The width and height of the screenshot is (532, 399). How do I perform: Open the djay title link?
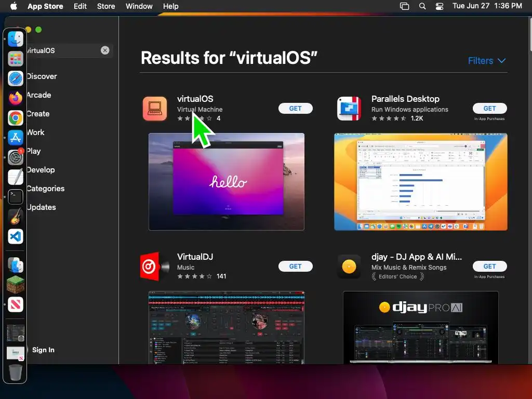click(417, 257)
